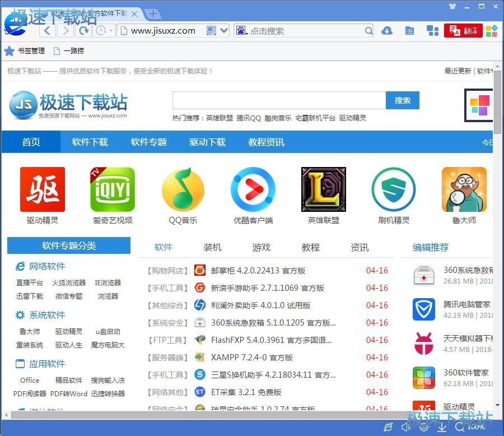The height and width of the screenshot is (436, 504).
Task: Open the colorful tiles icon in the toolbar
Action: tap(492, 31)
